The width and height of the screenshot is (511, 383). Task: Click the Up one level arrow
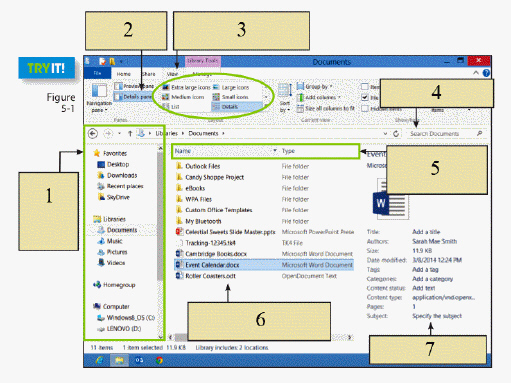coord(130,134)
